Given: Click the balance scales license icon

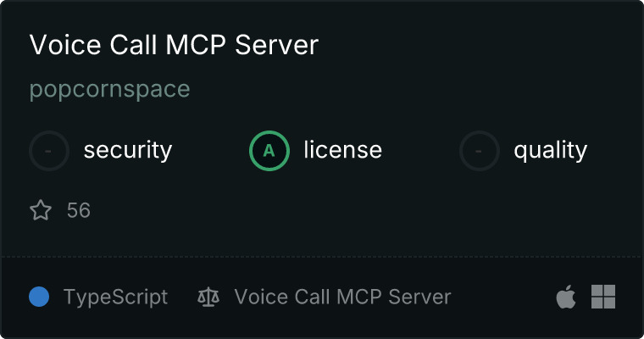Looking at the screenshot, I should (208, 297).
